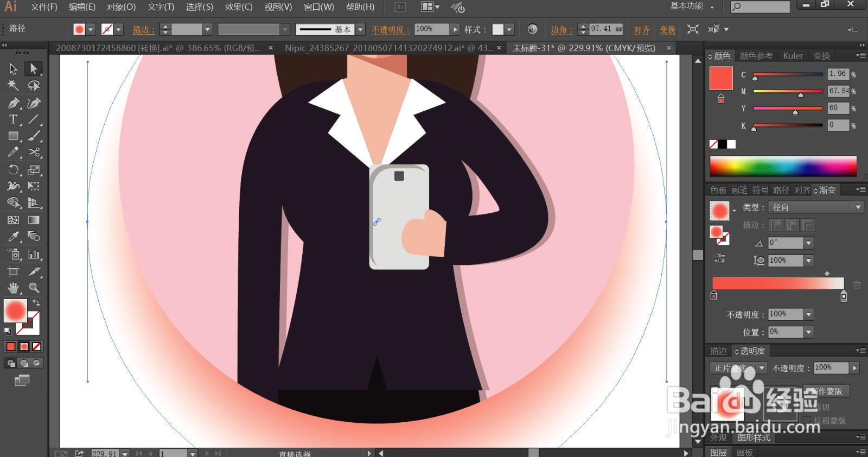868x457 pixels.
Task: Select the Shape Builder tool
Action: [13, 203]
